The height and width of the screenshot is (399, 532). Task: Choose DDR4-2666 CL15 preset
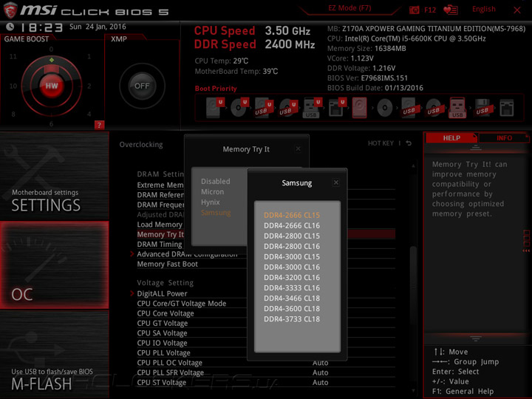292,215
